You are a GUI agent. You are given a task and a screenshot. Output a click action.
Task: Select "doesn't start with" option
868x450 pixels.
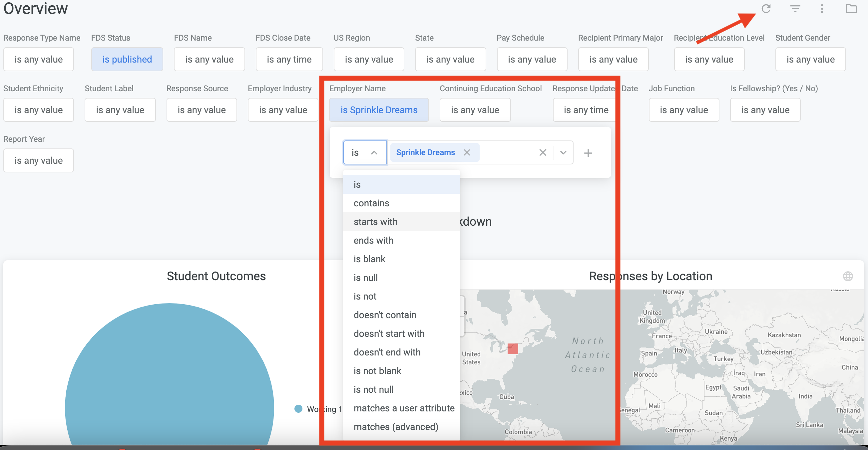tap(401, 334)
